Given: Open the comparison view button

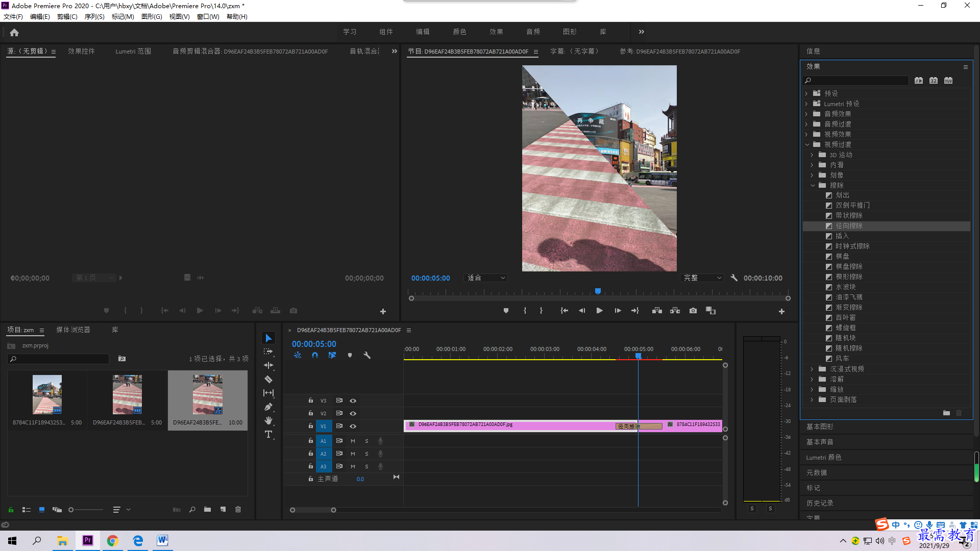Looking at the screenshot, I should click(710, 311).
